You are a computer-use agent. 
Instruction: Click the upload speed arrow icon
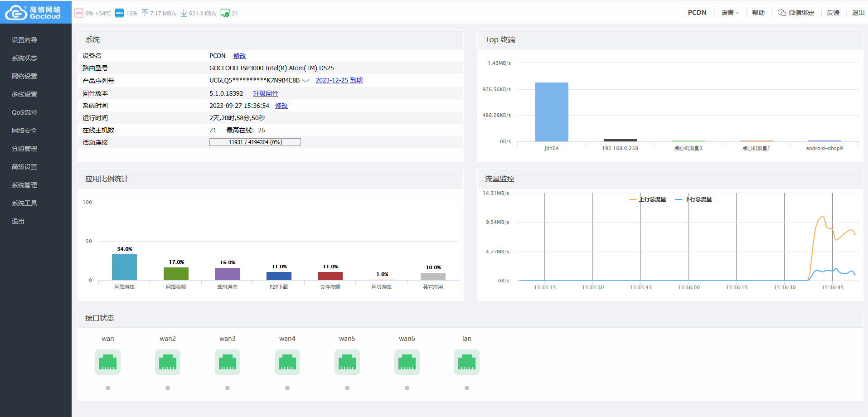pyautogui.click(x=145, y=13)
